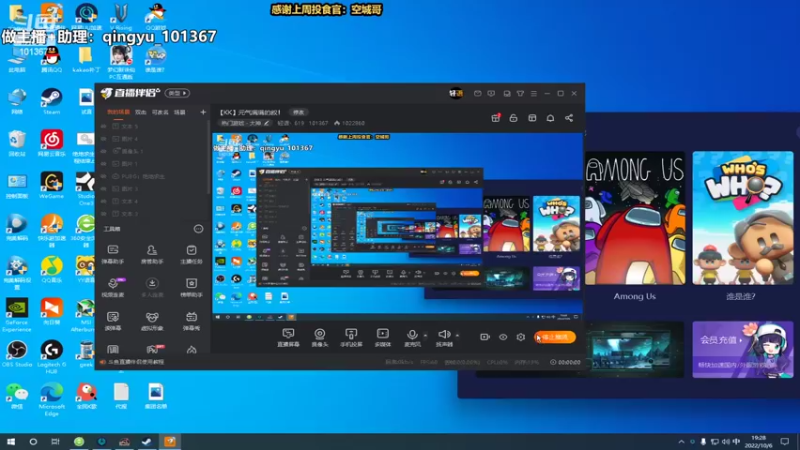Screen dimensions: 800x450
Task: Switch to the 我的场景 tab
Action: point(118,112)
